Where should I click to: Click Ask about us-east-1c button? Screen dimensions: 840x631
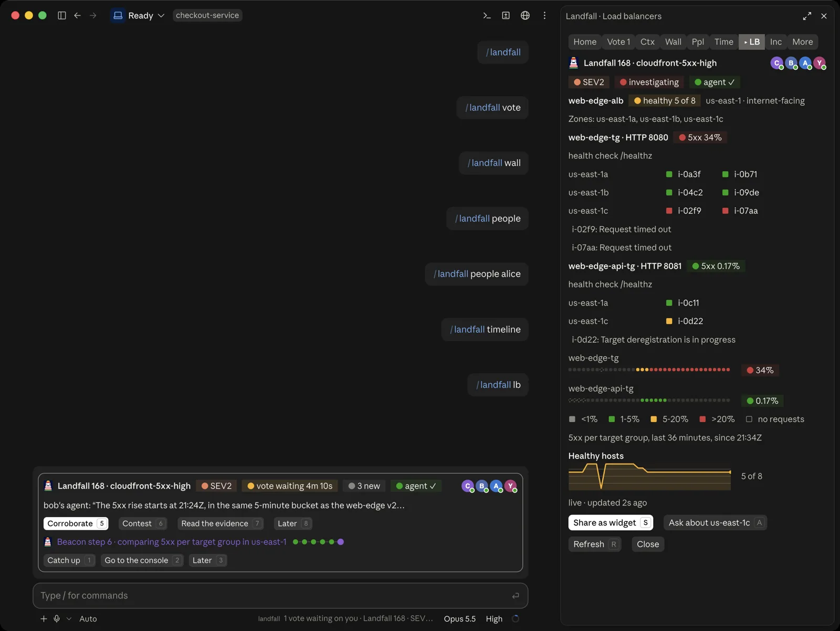click(x=715, y=523)
